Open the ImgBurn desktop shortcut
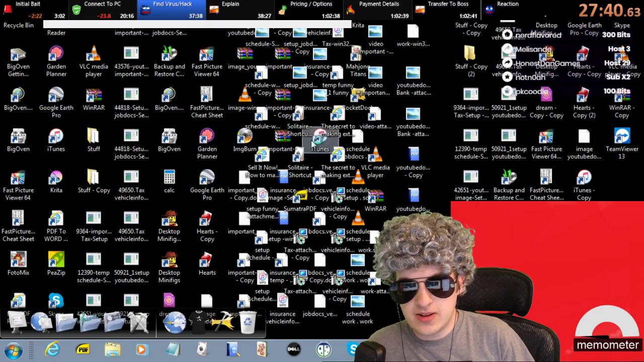The width and height of the screenshot is (644, 362). click(245, 140)
